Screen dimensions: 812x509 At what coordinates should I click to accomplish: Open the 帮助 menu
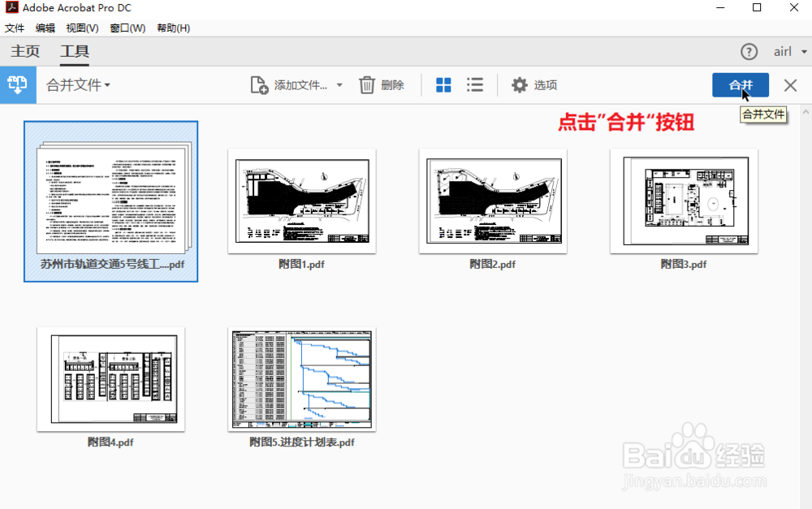click(175, 27)
